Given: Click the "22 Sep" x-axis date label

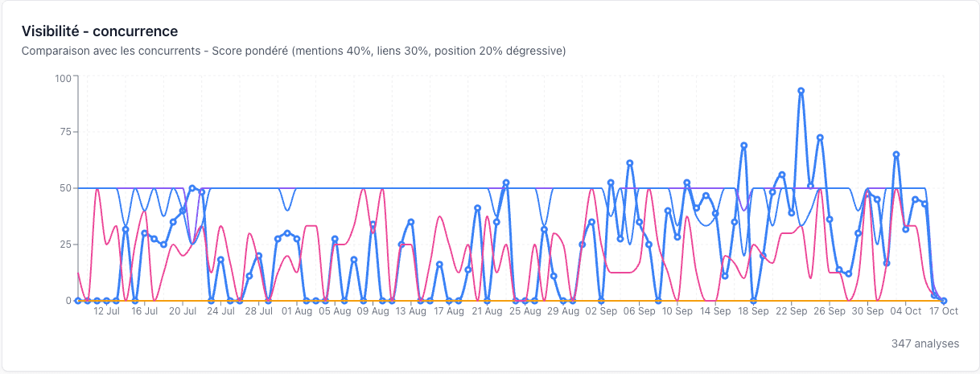Looking at the screenshot, I should click(792, 310).
